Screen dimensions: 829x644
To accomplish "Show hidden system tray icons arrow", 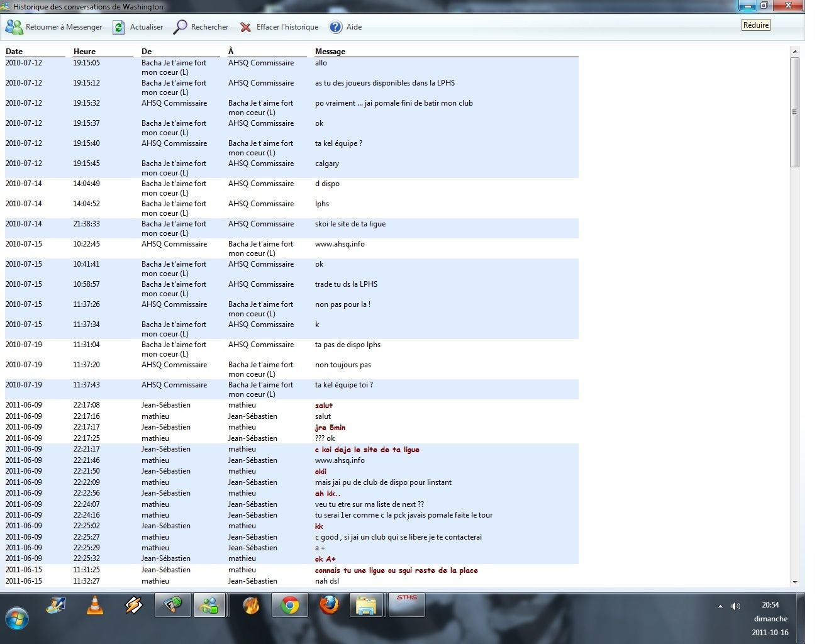I will point(720,606).
